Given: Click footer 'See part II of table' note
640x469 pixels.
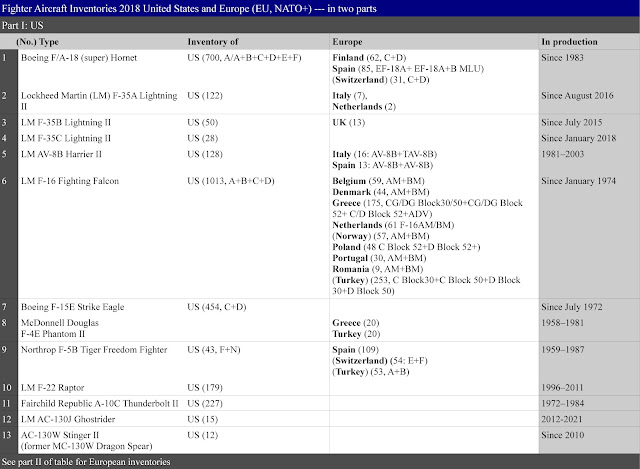Looking at the screenshot, I should 86,462.
